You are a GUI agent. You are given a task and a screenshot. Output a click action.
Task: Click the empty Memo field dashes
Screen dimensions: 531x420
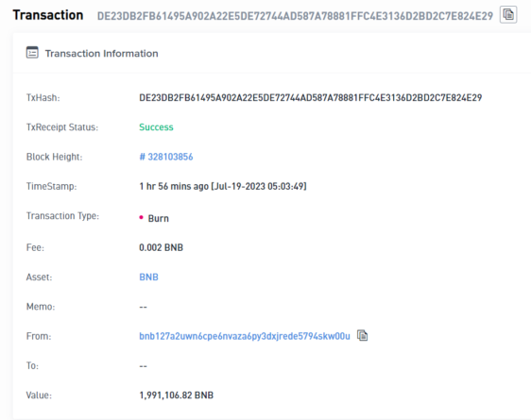(x=143, y=307)
